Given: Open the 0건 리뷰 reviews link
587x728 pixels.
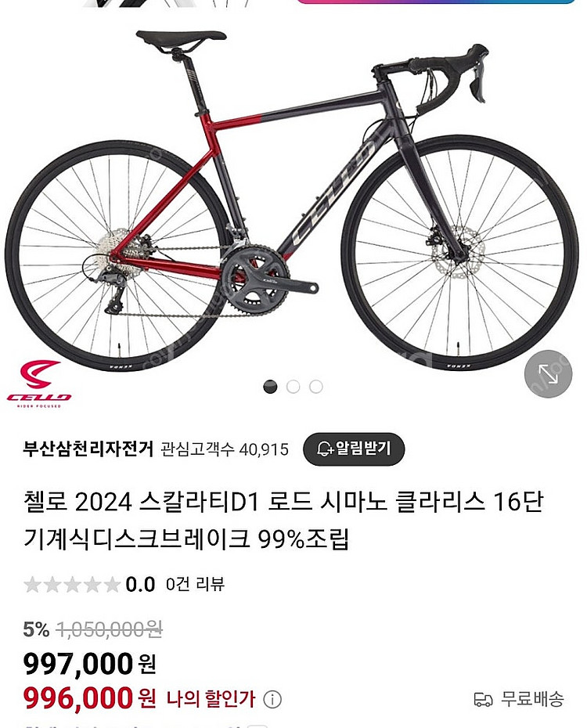Looking at the screenshot, I should pyautogui.click(x=195, y=584).
